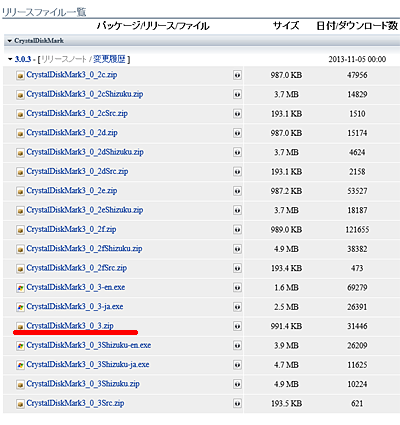
Task: Click the 日付/ダウンロード数 column header
Action: (357, 26)
